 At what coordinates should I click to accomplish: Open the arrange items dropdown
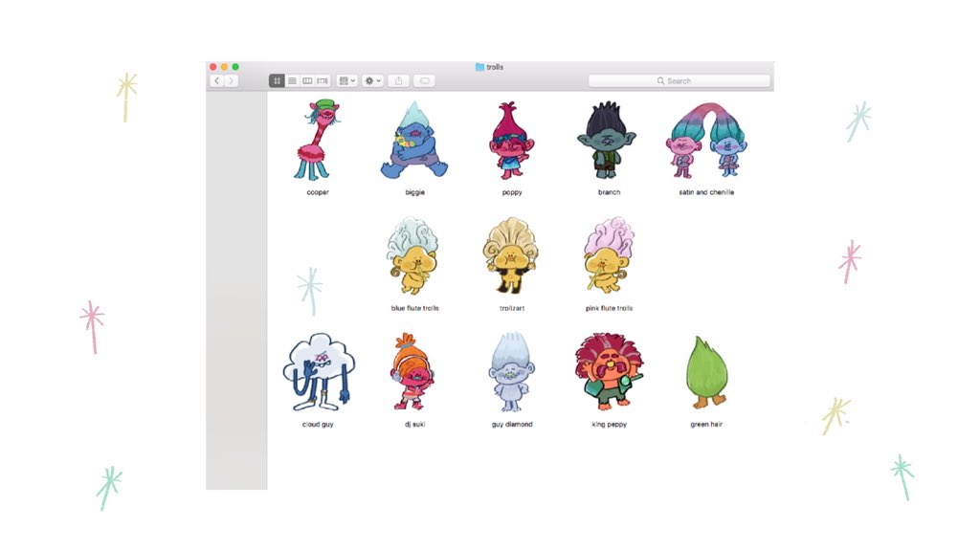pos(346,80)
